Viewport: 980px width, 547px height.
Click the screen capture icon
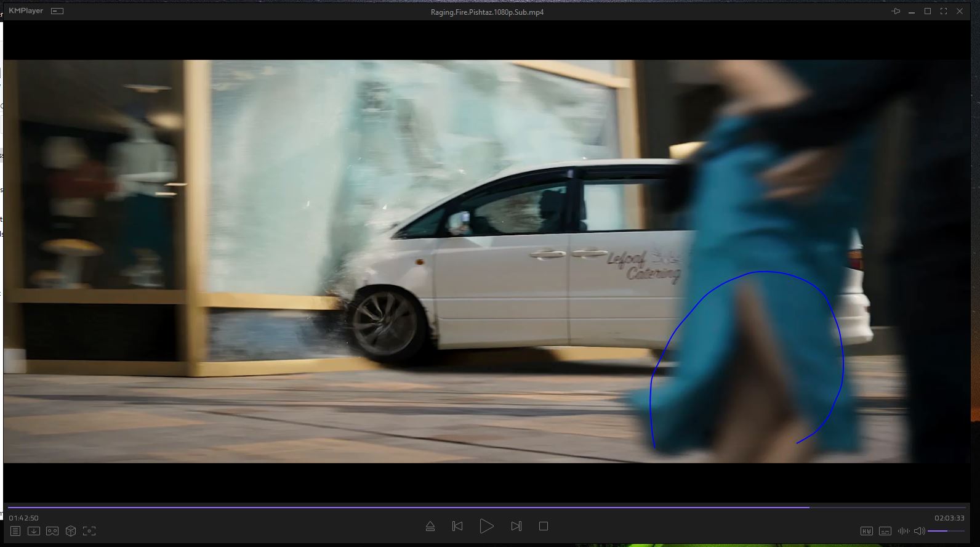[89, 531]
